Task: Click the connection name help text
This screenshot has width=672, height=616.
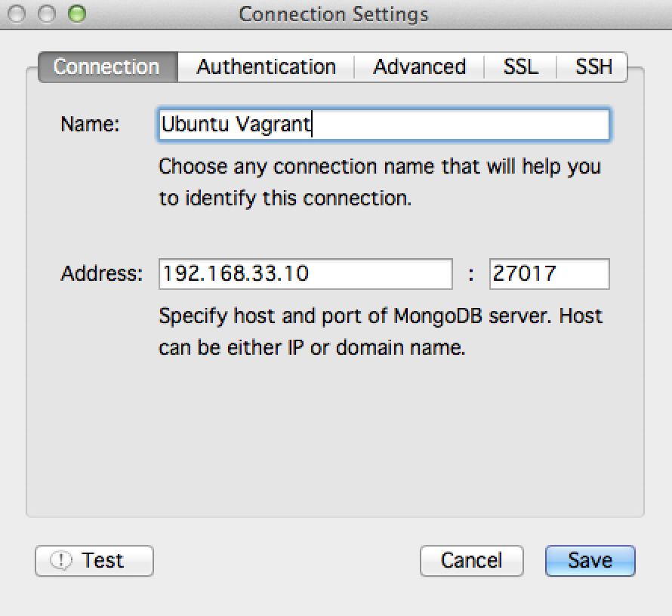Action: point(379,182)
